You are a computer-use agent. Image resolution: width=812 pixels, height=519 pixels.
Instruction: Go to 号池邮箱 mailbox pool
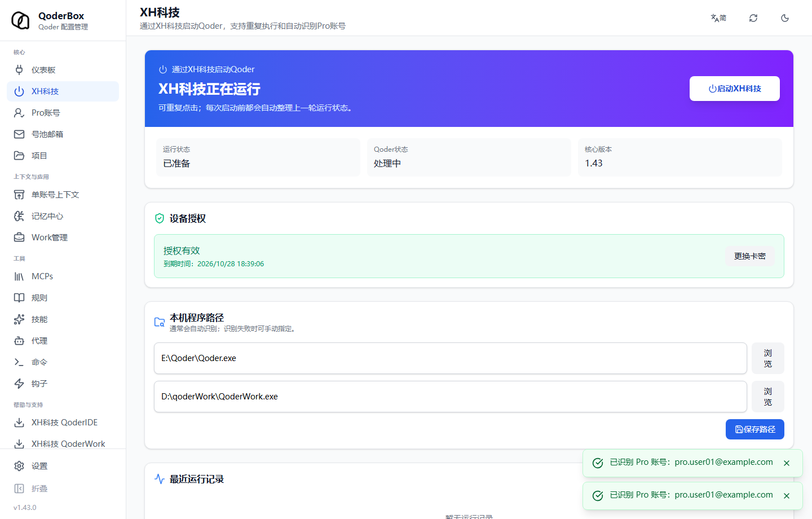tap(63, 134)
